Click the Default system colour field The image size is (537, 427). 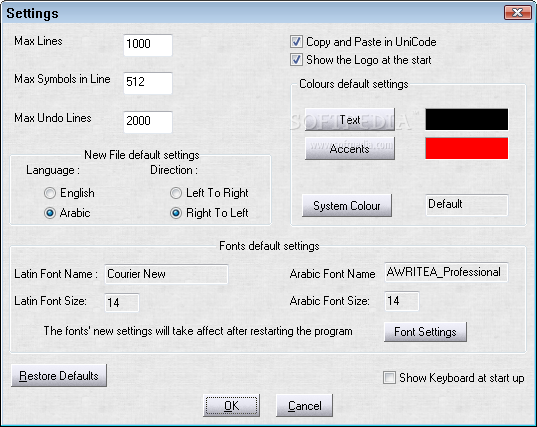tap(467, 205)
